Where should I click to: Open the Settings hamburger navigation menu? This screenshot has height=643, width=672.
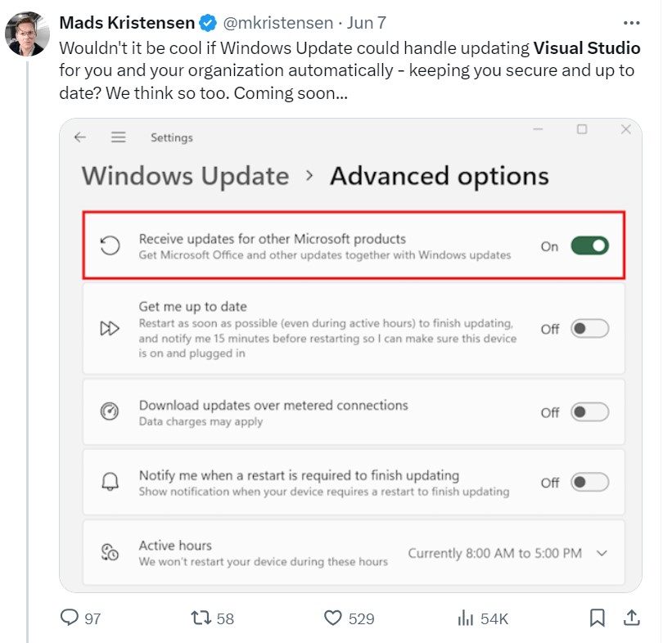click(119, 137)
